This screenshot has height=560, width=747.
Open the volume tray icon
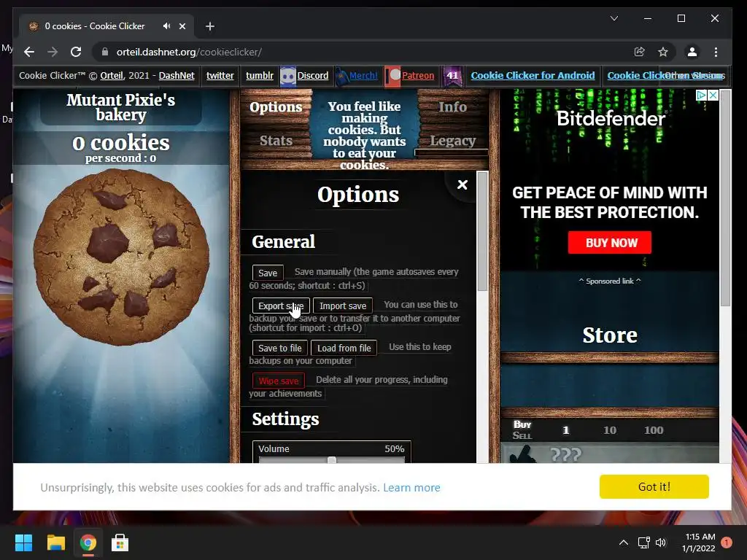pyautogui.click(x=661, y=542)
